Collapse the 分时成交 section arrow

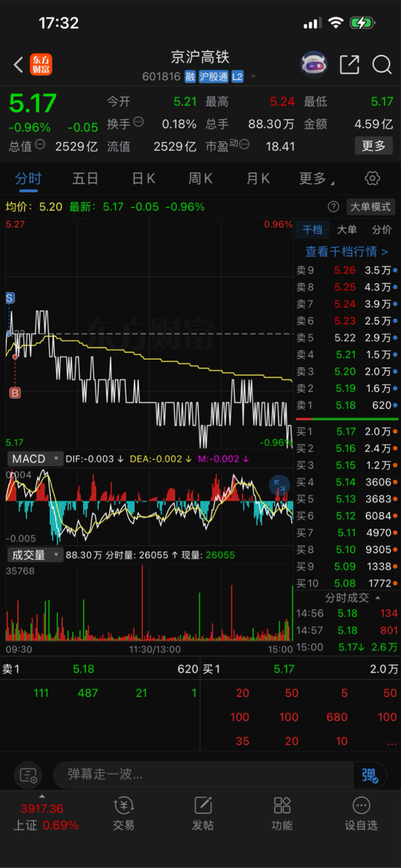coord(378,598)
